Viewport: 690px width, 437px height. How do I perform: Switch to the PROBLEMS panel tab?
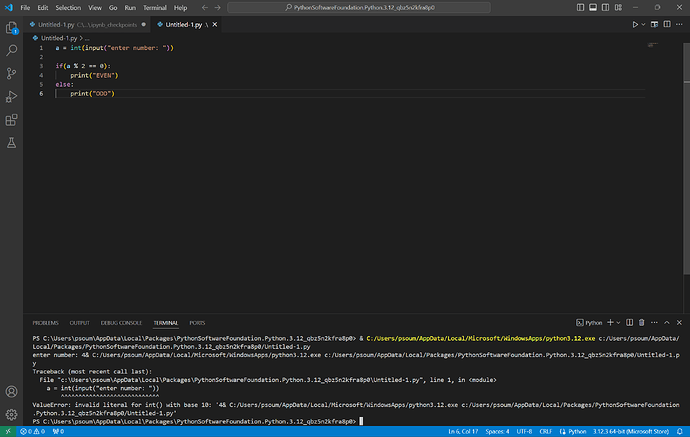pos(45,323)
